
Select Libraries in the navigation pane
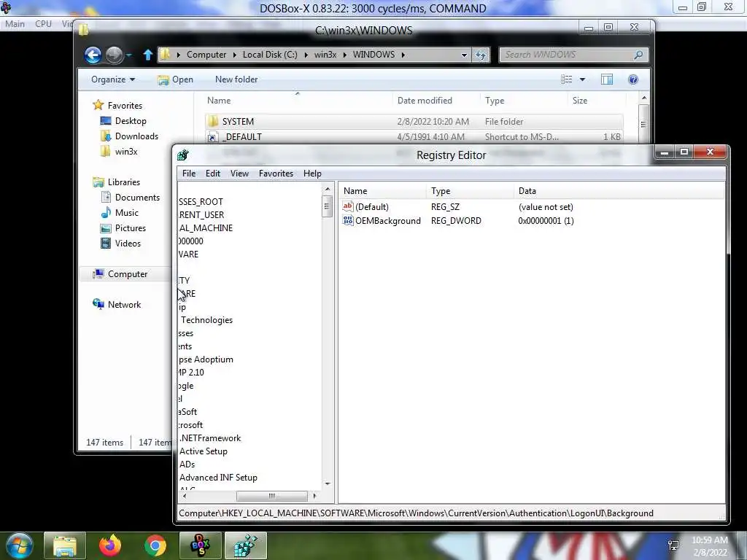click(x=117, y=182)
